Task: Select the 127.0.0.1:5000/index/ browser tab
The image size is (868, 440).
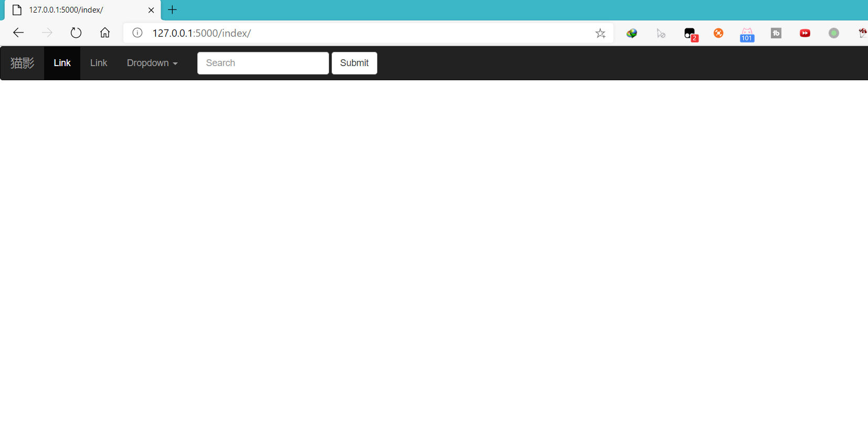Action: pos(83,10)
